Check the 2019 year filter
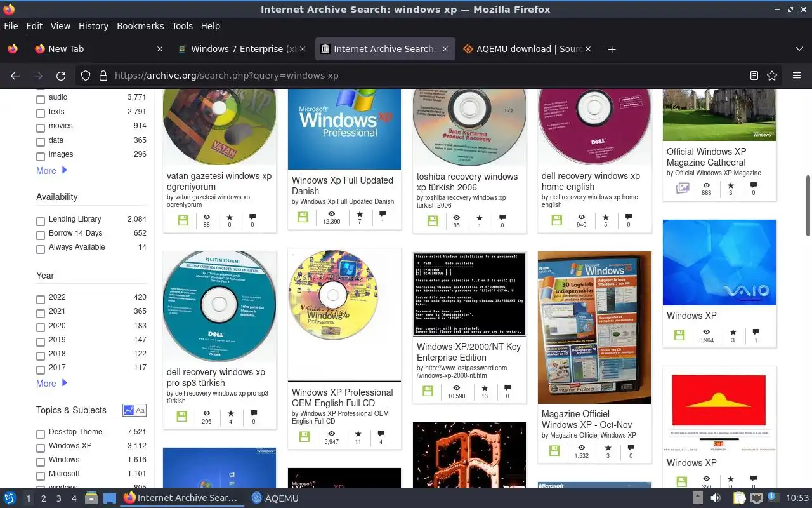The image size is (812, 508). [41, 342]
